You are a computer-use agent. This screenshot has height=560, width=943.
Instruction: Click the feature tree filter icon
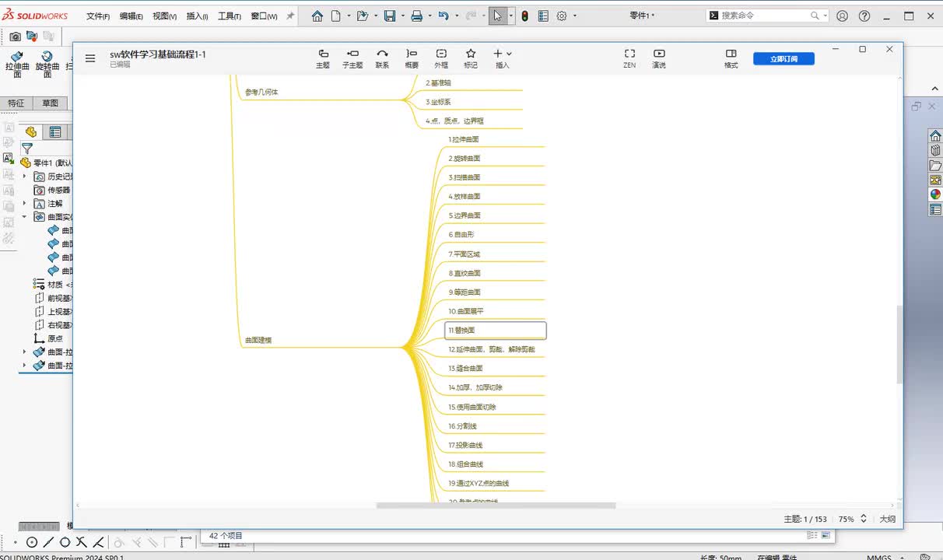tap(27, 149)
